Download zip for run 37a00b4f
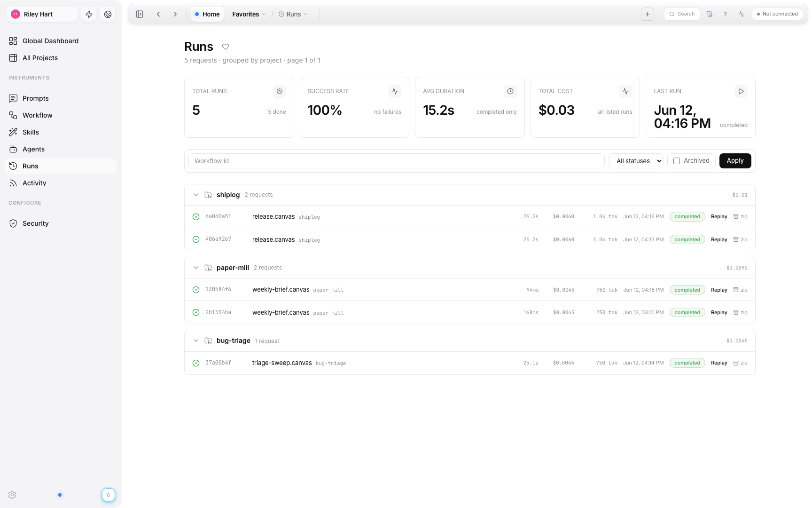This screenshot has width=812, height=508. [x=740, y=363]
